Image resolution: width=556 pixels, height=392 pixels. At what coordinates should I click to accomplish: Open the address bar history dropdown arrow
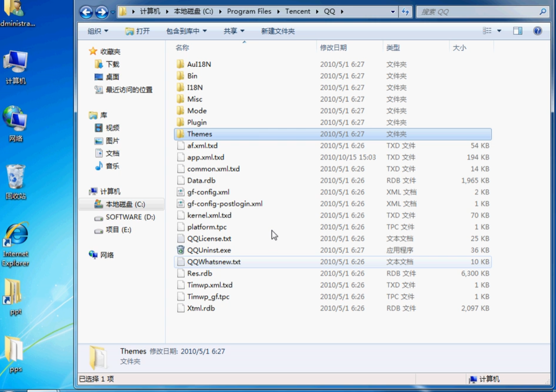click(393, 12)
